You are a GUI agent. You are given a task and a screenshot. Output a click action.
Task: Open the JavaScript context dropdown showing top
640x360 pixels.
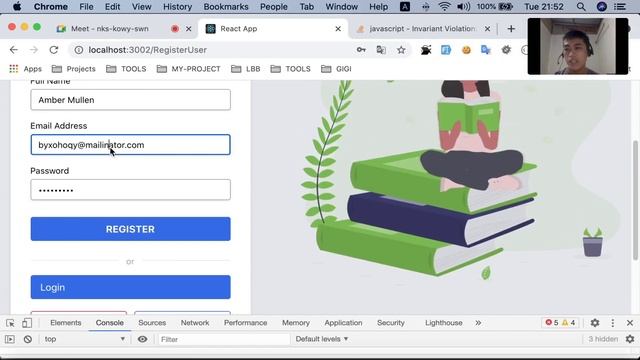point(84,339)
